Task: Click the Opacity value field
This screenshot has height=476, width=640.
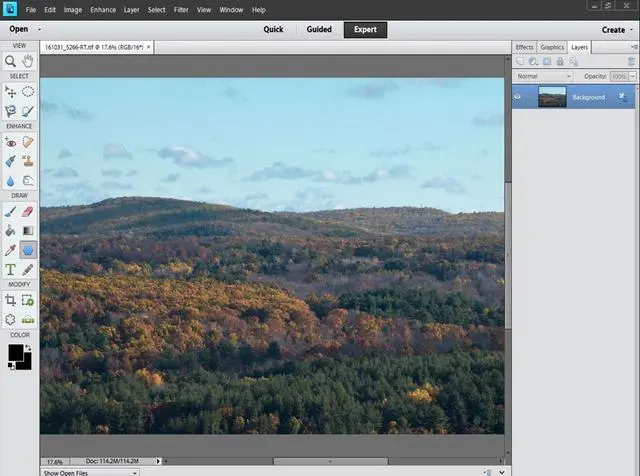Action: pos(619,76)
